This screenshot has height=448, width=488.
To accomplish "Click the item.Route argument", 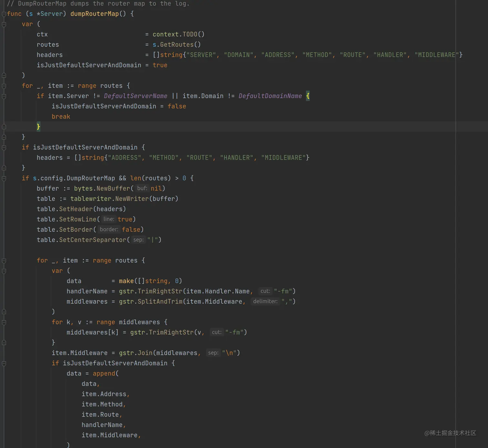I will coord(100,415).
